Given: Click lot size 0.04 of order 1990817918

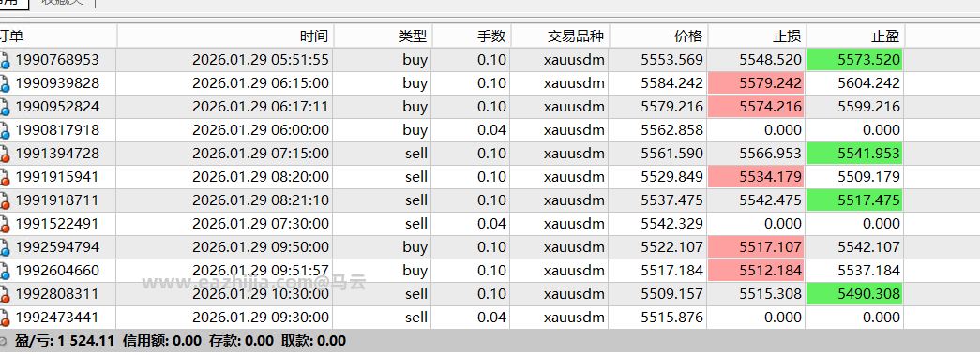Looking at the screenshot, I should 491,130.
